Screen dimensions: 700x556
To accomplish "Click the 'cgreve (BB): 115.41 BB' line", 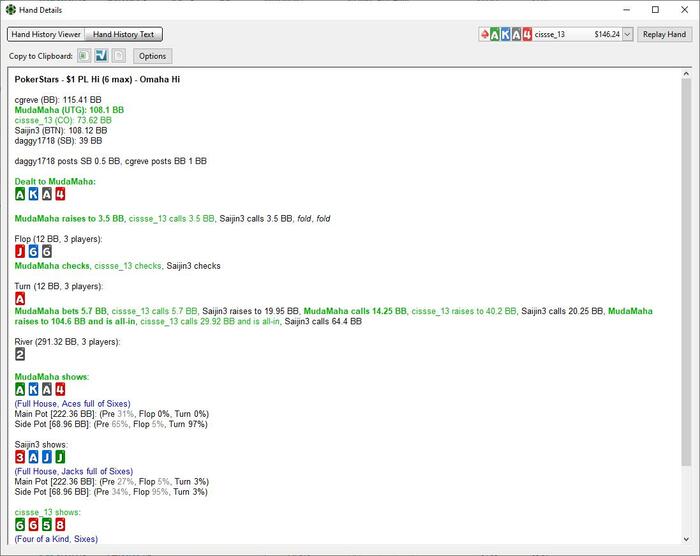I will (x=58, y=100).
